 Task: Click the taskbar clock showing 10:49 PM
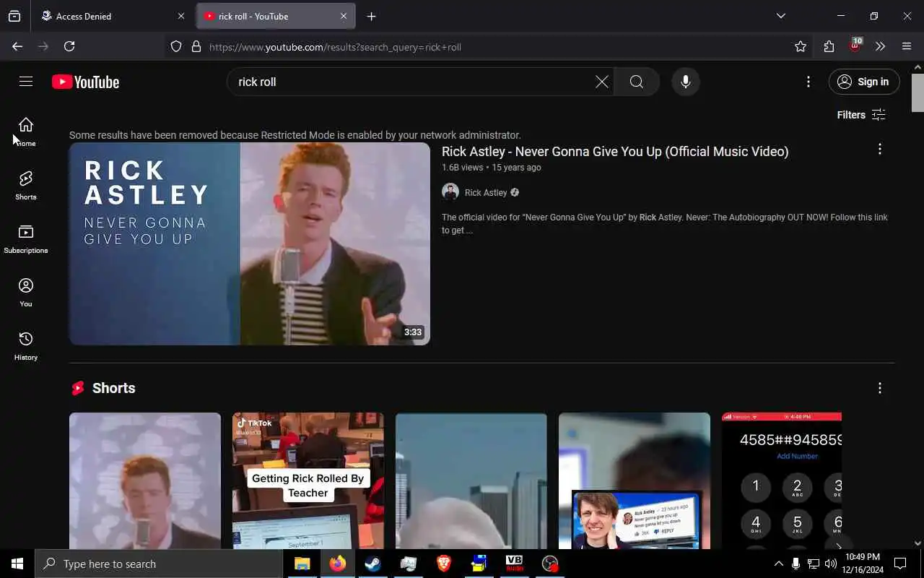click(x=862, y=564)
